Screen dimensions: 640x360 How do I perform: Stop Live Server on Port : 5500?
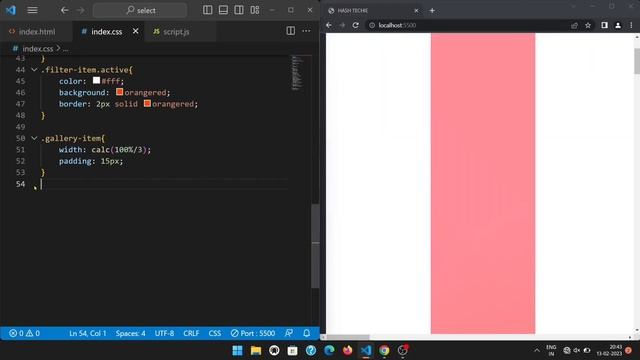coord(253,333)
